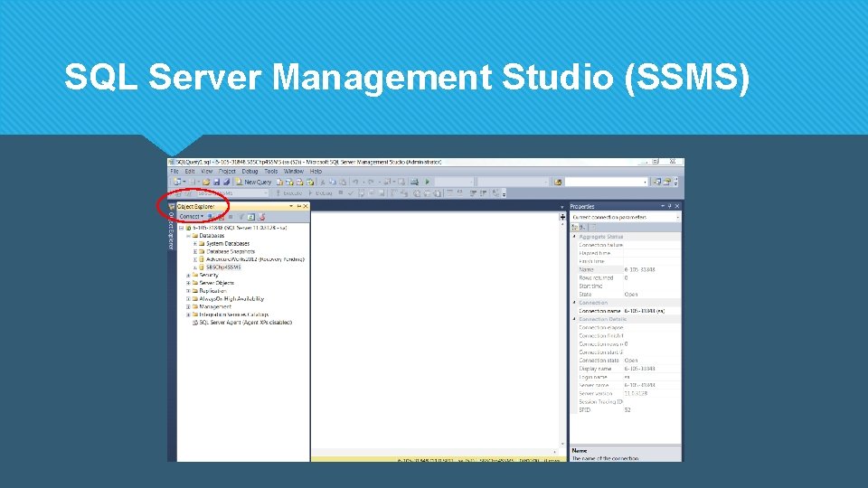Select the SBSChp4SSMS database

pos(223,267)
